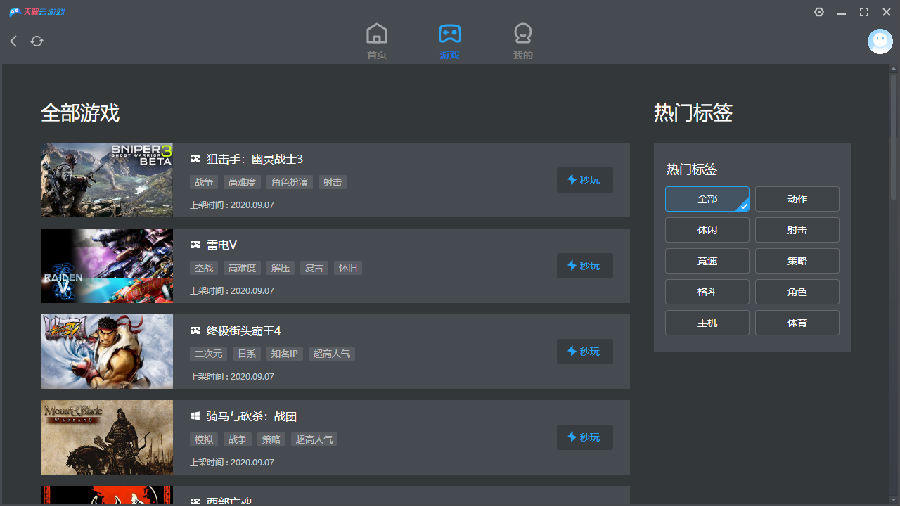Click Windows platform icon beside 骑马与砍杀:战团
The image size is (900, 506).
(x=195, y=416)
